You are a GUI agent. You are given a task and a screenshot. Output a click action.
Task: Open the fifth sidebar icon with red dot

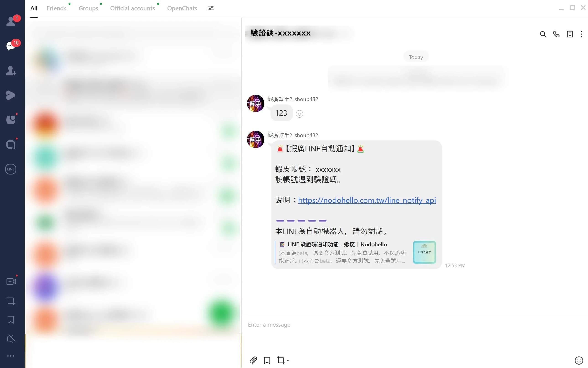[x=11, y=119]
